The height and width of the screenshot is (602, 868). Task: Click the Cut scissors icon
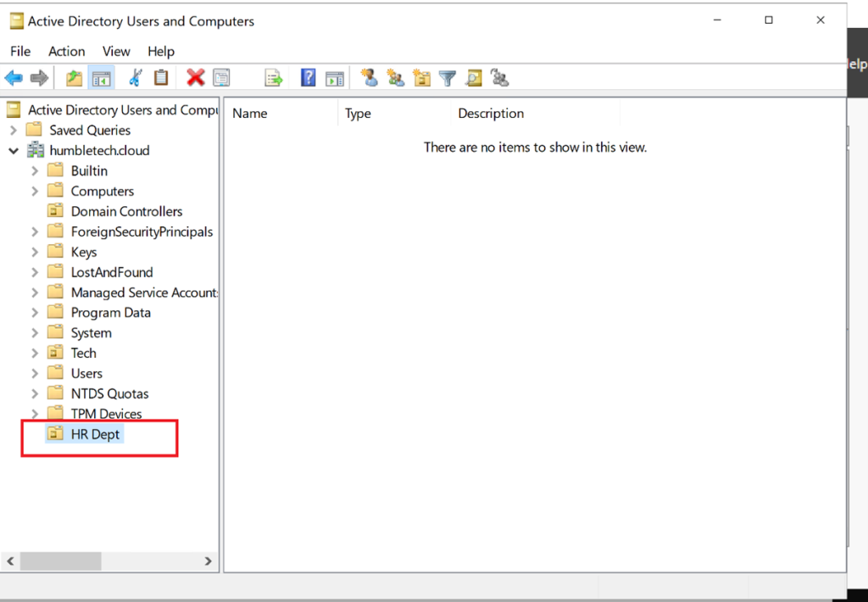135,79
